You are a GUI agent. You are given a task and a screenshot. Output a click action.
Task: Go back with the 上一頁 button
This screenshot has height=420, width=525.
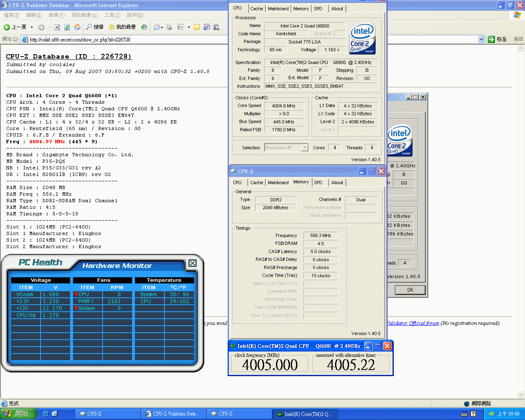pyautogui.click(x=15, y=27)
